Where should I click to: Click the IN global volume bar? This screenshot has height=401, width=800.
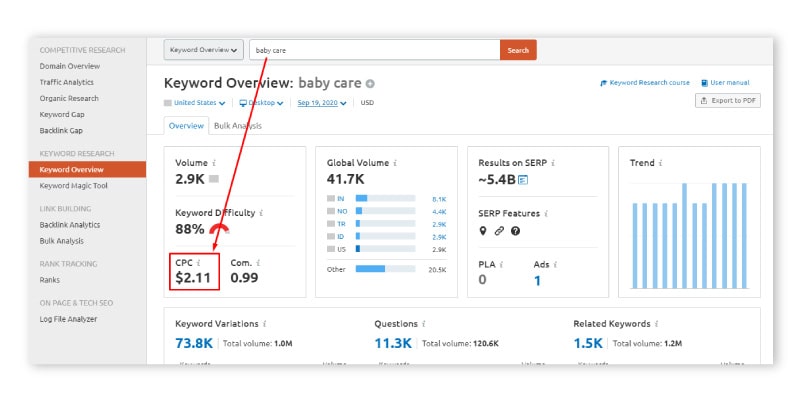click(x=385, y=198)
